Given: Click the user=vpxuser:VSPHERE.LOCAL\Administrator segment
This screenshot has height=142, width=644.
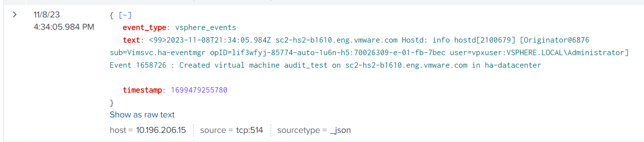Looking at the screenshot, I should 539,53.
